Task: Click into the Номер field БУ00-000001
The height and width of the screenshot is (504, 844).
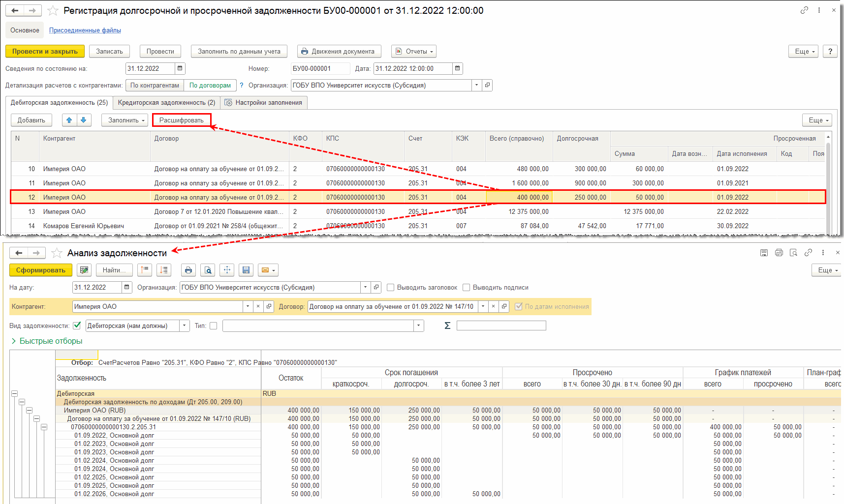Action: pyautogui.click(x=320, y=68)
